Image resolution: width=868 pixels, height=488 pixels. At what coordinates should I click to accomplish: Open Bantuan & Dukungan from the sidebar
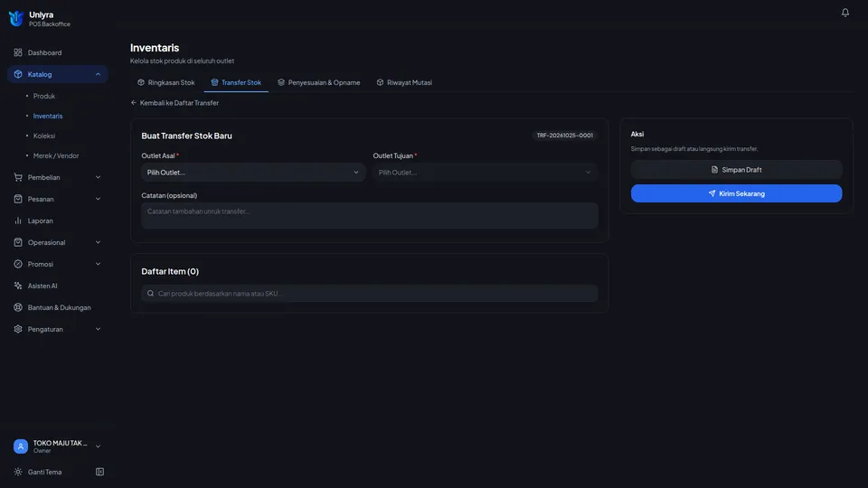(x=58, y=307)
